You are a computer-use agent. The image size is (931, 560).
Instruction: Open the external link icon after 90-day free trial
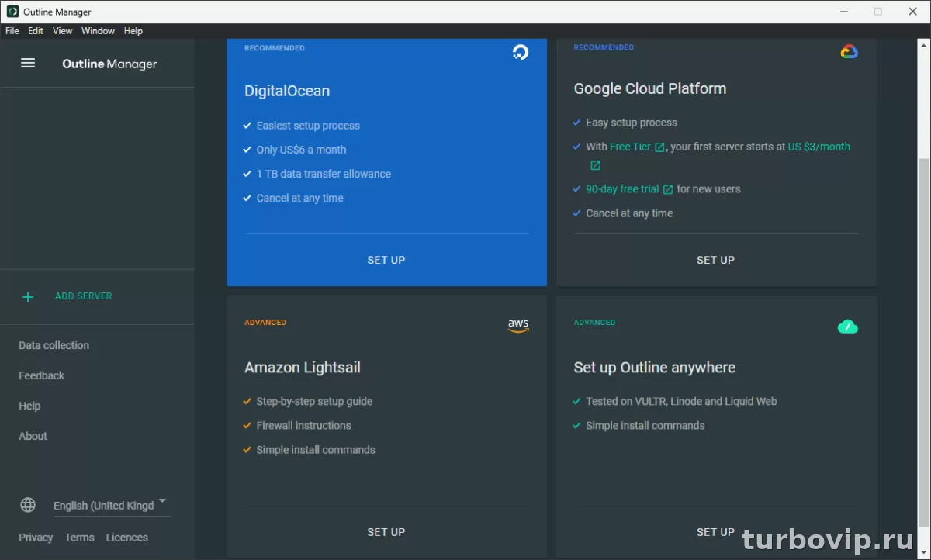pyautogui.click(x=668, y=189)
